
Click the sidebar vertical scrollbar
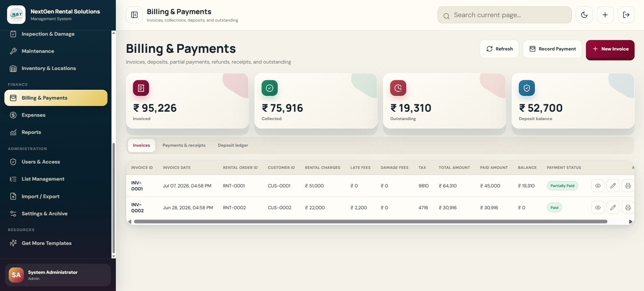[113, 197]
